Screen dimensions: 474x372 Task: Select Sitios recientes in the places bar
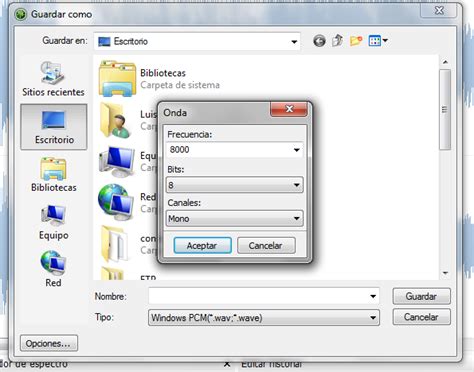point(53,79)
